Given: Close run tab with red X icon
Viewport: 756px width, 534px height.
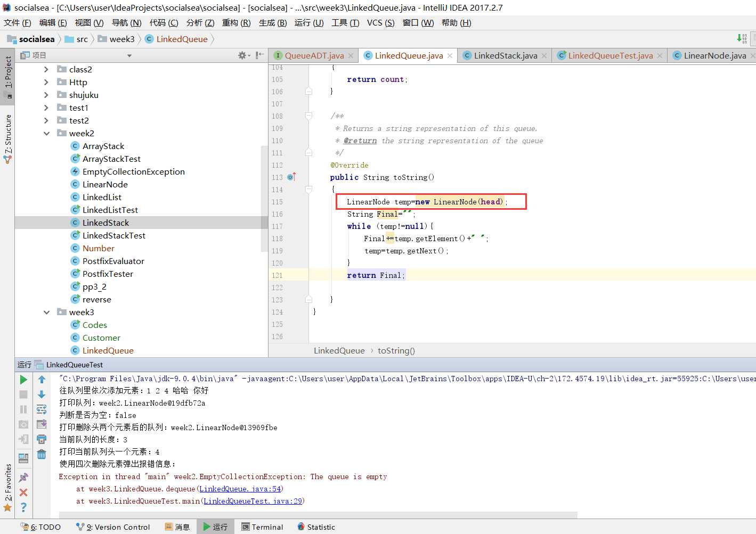Looking at the screenshot, I should pos(23,492).
